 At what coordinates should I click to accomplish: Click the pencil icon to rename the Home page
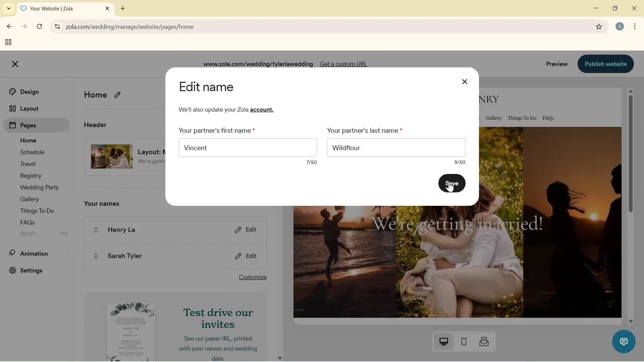tap(117, 95)
